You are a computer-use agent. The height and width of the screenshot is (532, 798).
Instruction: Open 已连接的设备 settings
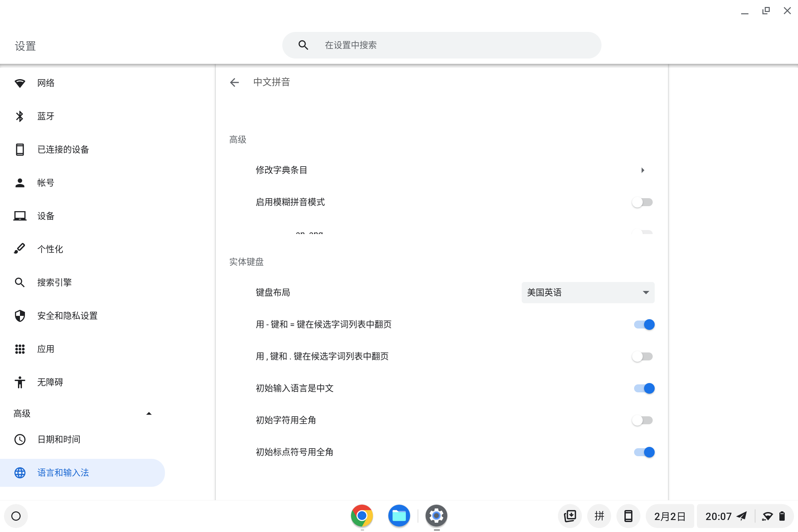63,149
